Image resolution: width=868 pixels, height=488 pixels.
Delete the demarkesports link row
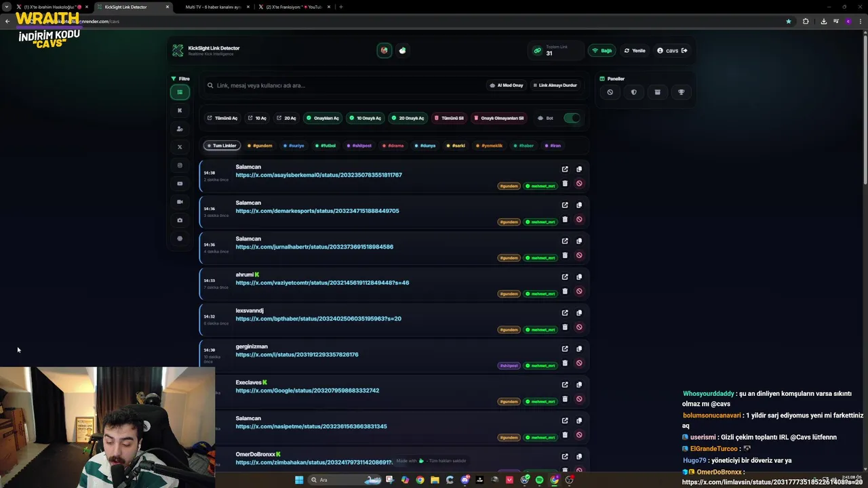click(565, 219)
